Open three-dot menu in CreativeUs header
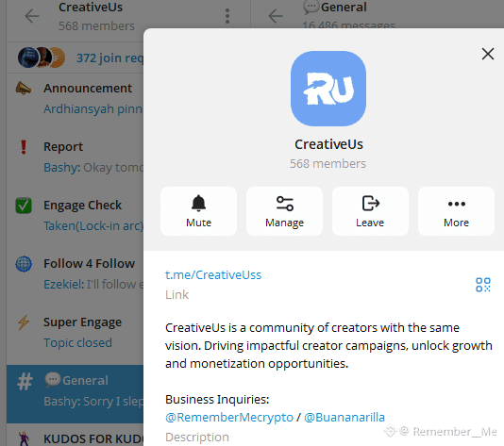Screen dimensions: 504x446 pos(227,16)
